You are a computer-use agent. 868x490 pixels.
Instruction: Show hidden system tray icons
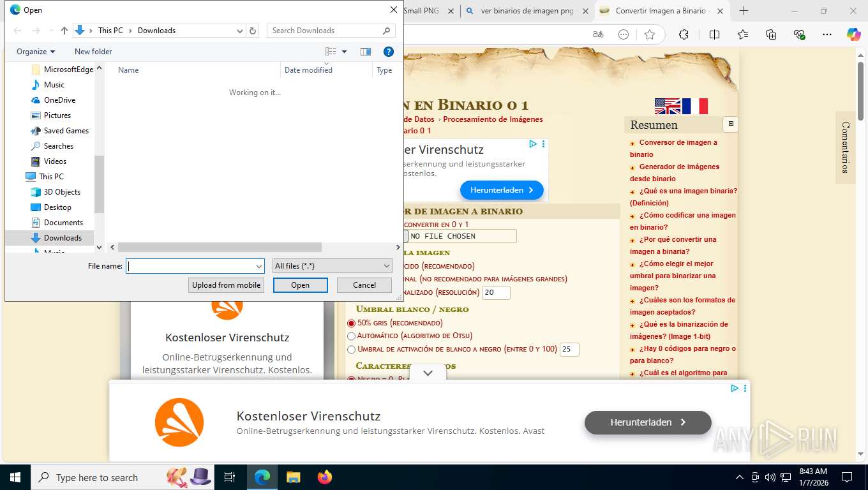[739, 477]
